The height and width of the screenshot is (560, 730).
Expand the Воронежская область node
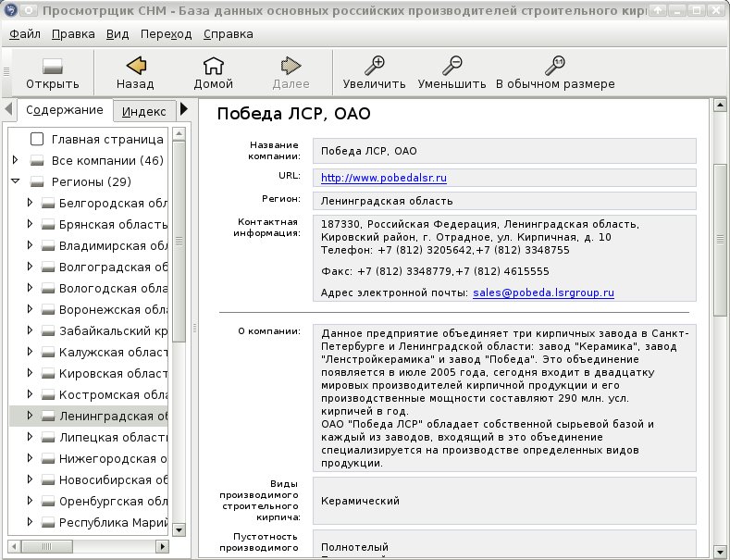(x=30, y=309)
